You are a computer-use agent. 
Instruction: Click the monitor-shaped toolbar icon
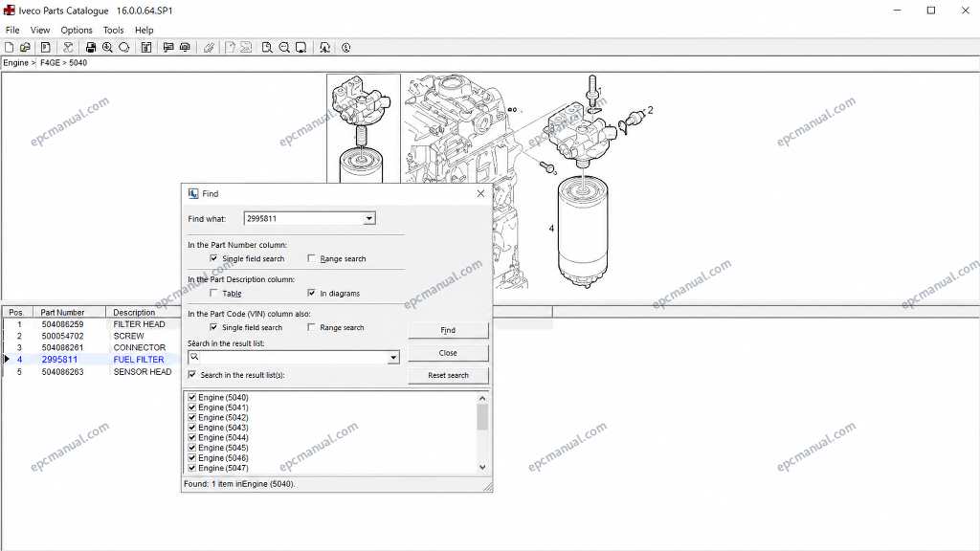tap(185, 48)
